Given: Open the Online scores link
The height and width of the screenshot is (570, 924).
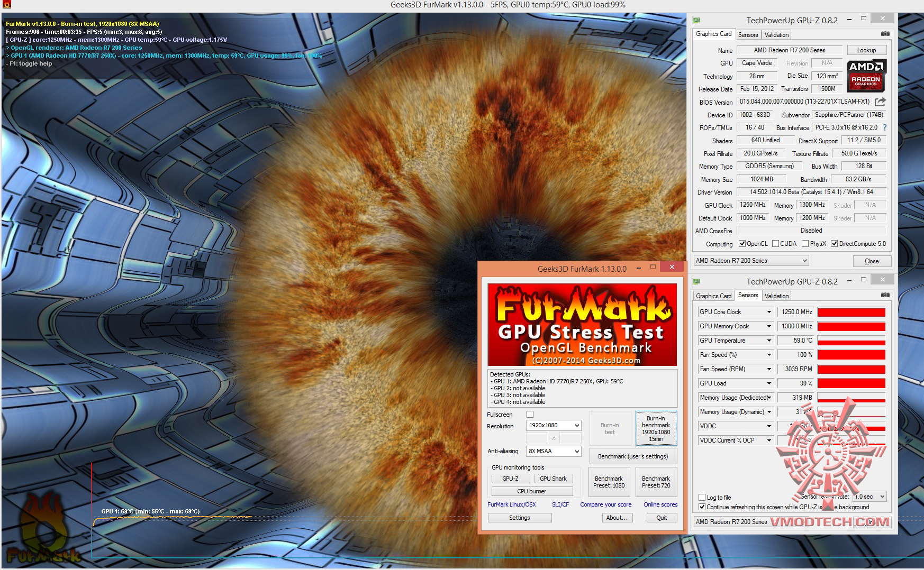Looking at the screenshot, I should (x=660, y=504).
